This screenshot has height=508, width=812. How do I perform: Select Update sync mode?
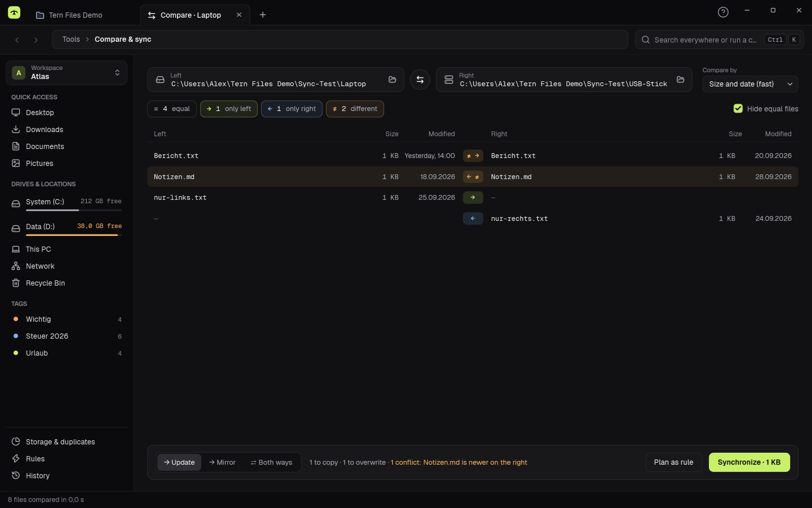[179, 462]
